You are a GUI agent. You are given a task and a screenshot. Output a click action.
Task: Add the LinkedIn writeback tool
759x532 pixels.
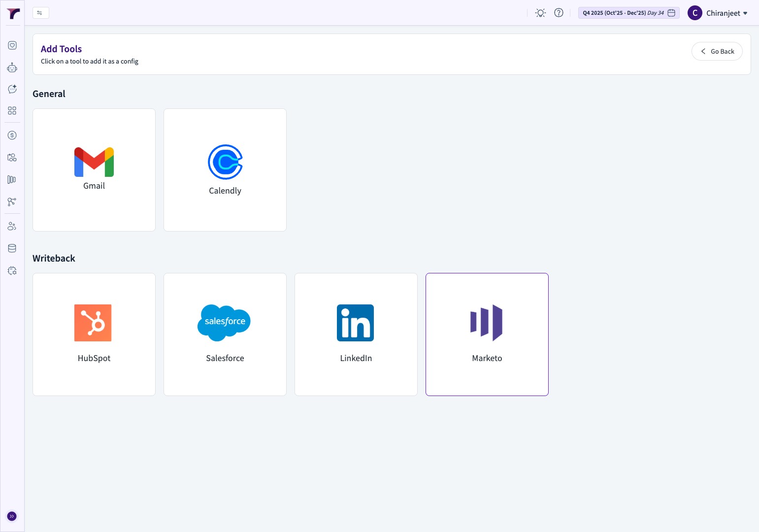coord(356,334)
